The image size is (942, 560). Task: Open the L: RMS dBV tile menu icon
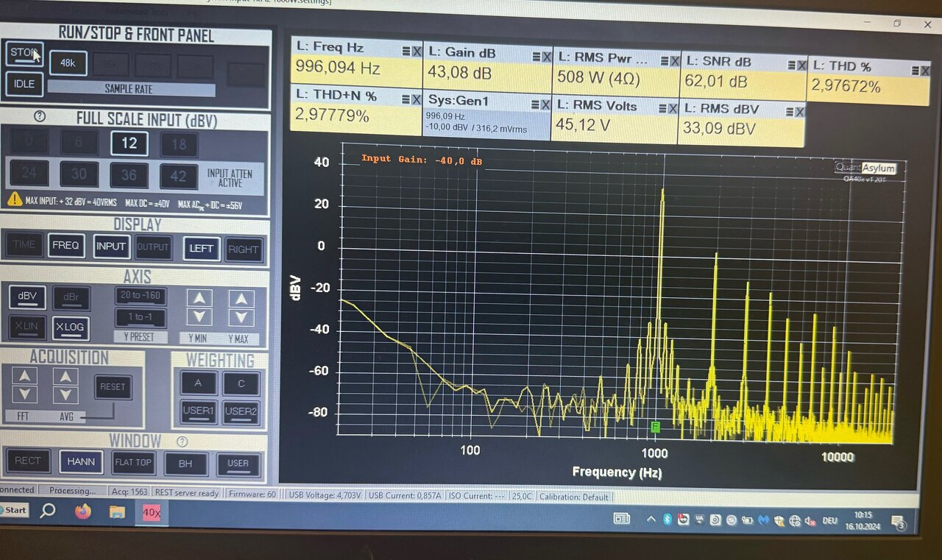(790, 112)
